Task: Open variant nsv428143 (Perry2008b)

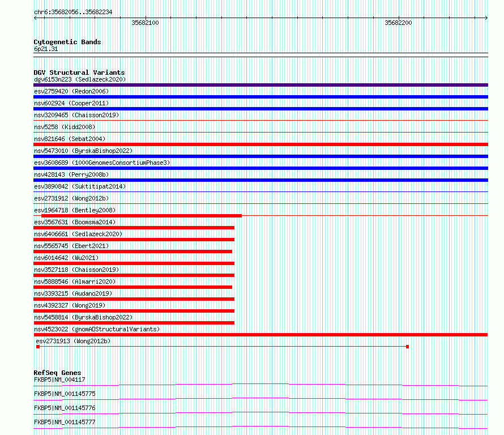Action: tap(71, 174)
